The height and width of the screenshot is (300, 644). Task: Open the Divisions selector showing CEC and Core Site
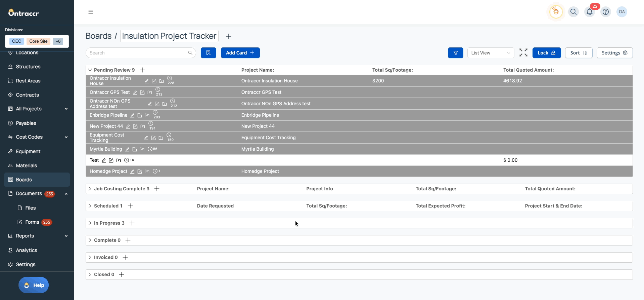coord(37,41)
